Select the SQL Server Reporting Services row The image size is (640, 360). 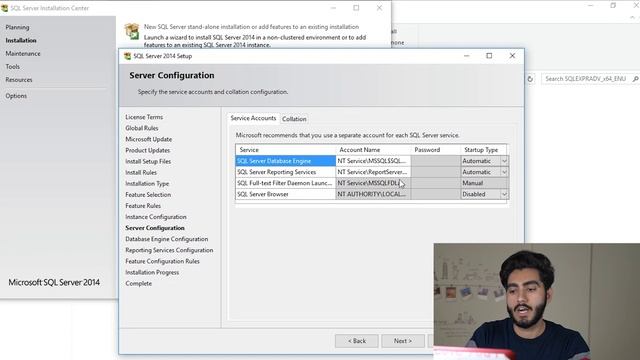pyautogui.click(x=285, y=172)
